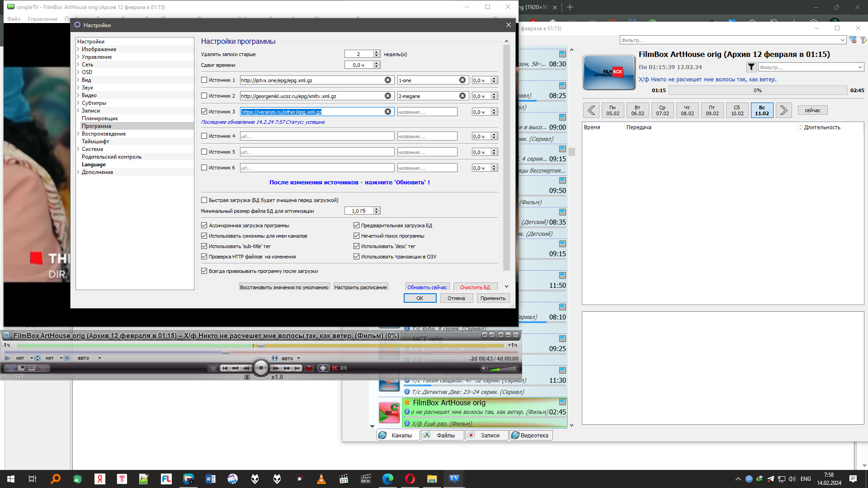Clear the Источник 1 URL field

pyautogui.click(x=388, y=80)
